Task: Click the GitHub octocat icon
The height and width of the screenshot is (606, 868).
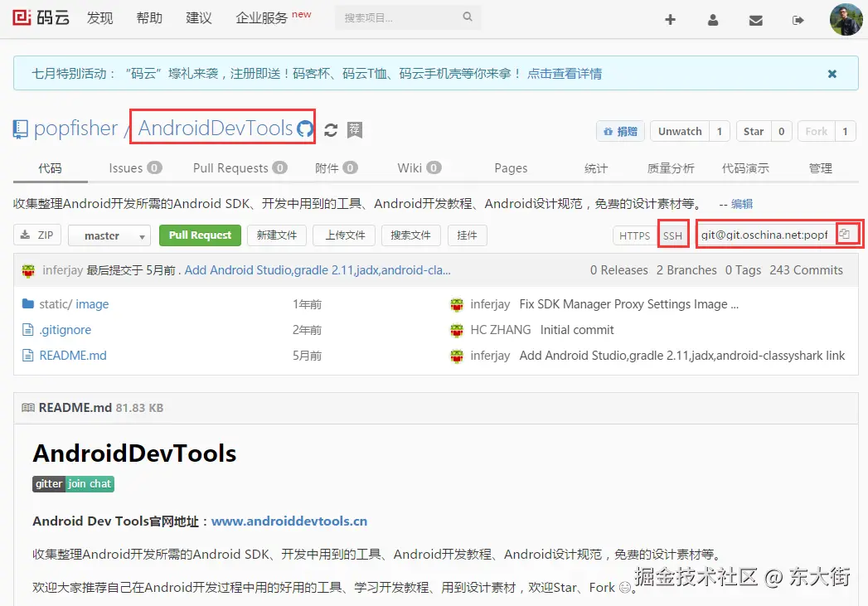Action: coord(304,129)
